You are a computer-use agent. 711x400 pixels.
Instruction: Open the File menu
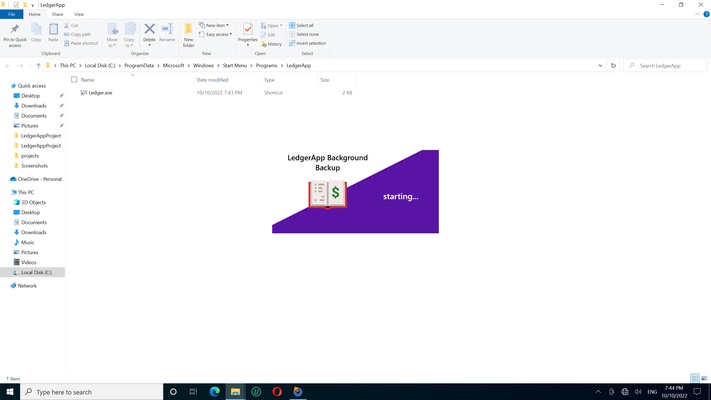click(x=11, y=15)
